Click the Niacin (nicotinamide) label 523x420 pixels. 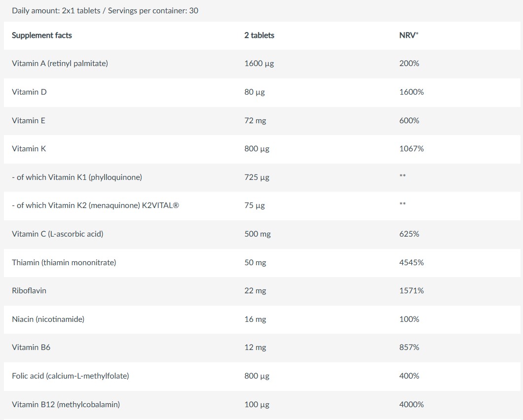pyautogui.click(x=48, y=319)
